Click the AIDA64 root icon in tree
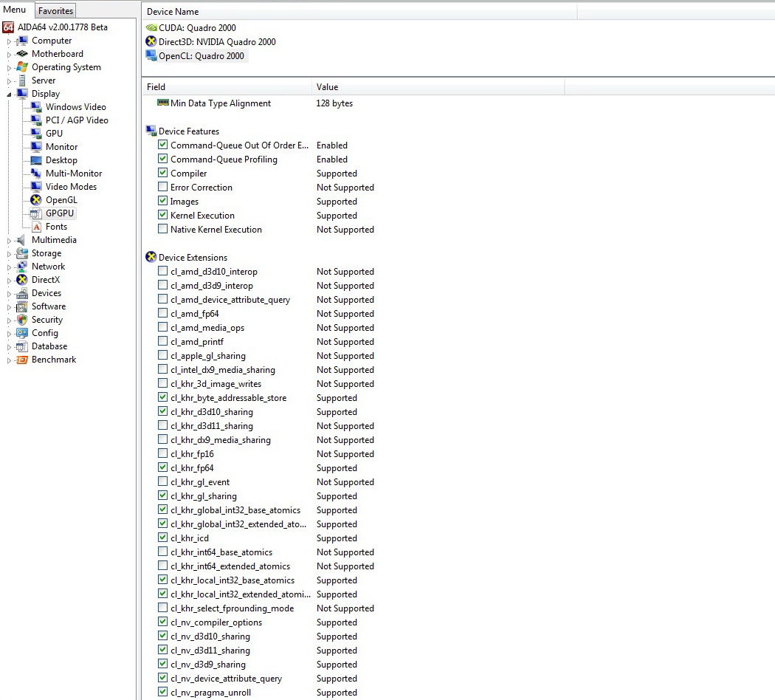Image resolution: width=775 pixels, height=700 pixels. click(x=8, y=27)
